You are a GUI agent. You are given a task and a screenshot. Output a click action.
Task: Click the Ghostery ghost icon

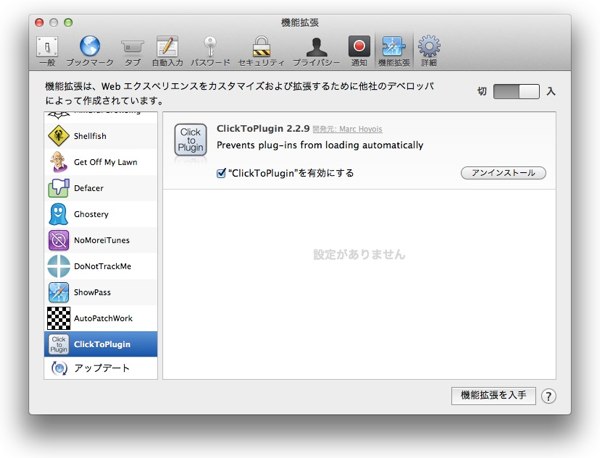click(59, 214)
